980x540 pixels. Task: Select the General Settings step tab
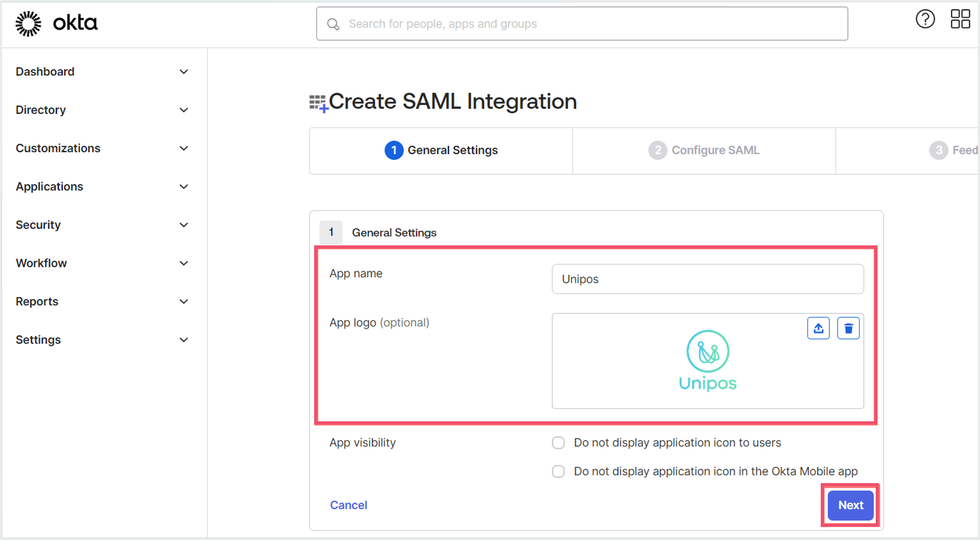(x=441, y=151)
